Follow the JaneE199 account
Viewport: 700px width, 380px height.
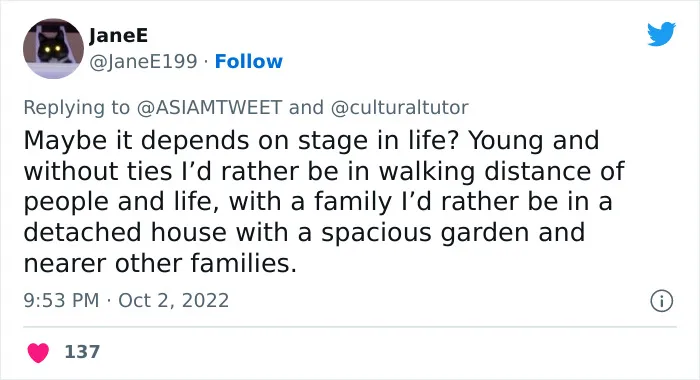[249, 62]
